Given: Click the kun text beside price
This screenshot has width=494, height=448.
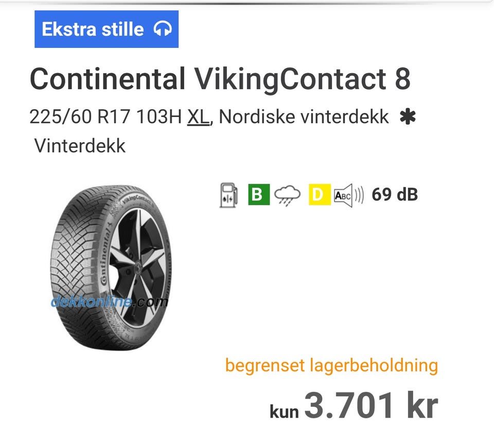Looking at the screenshot, I should (284, 411).
